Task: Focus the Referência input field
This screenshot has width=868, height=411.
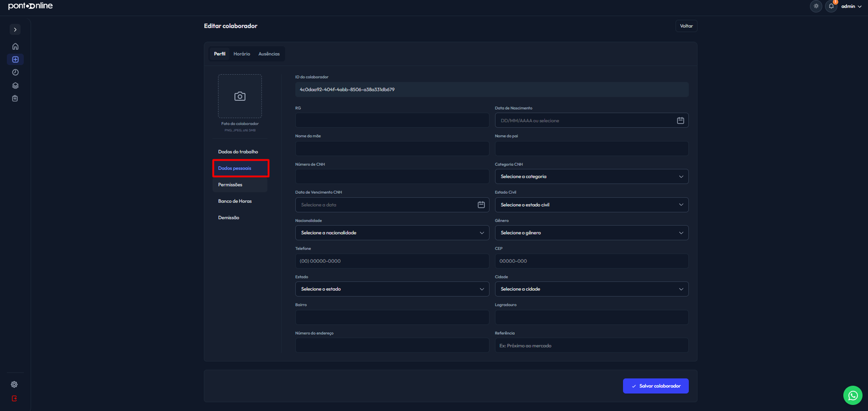Action: coord(591,345)
